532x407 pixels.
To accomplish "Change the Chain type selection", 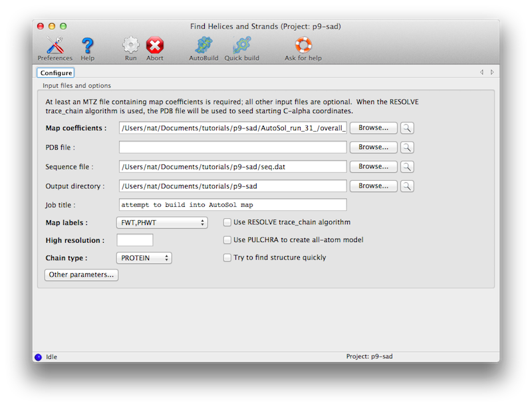I will point(144,257).
